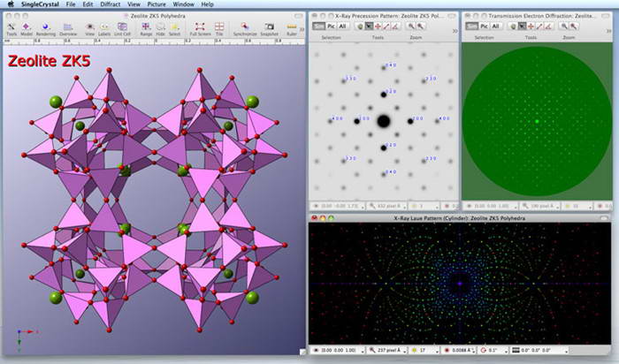Open intensity value 17 dropdown in Laue window
This screenshot has width=619, height=364.
425,350
